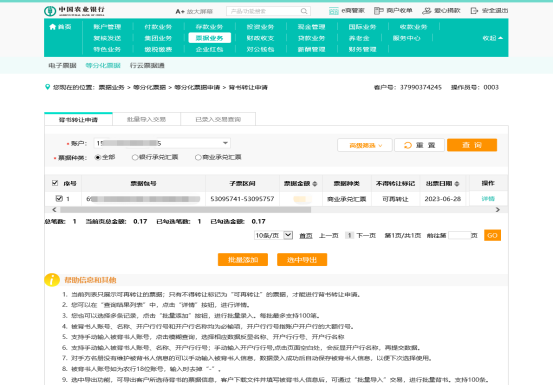Select the 商业承兑汇票 radio button
This screenshot has width=553, height=386.
(198, 157)
